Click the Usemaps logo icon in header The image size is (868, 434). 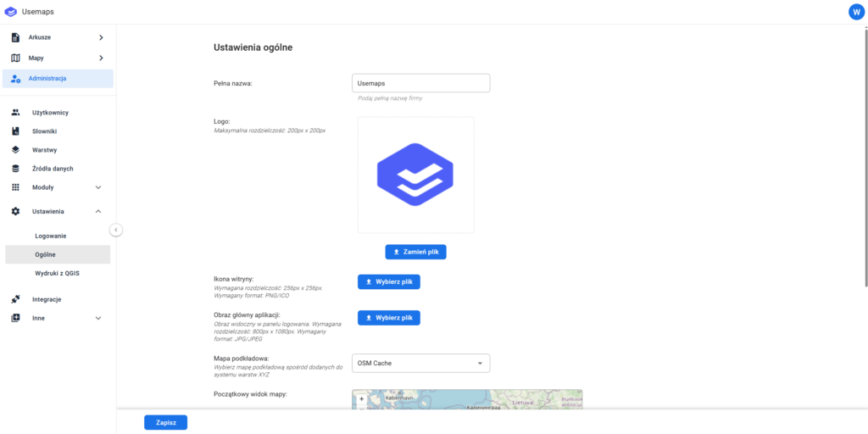(x=11, y=11)
